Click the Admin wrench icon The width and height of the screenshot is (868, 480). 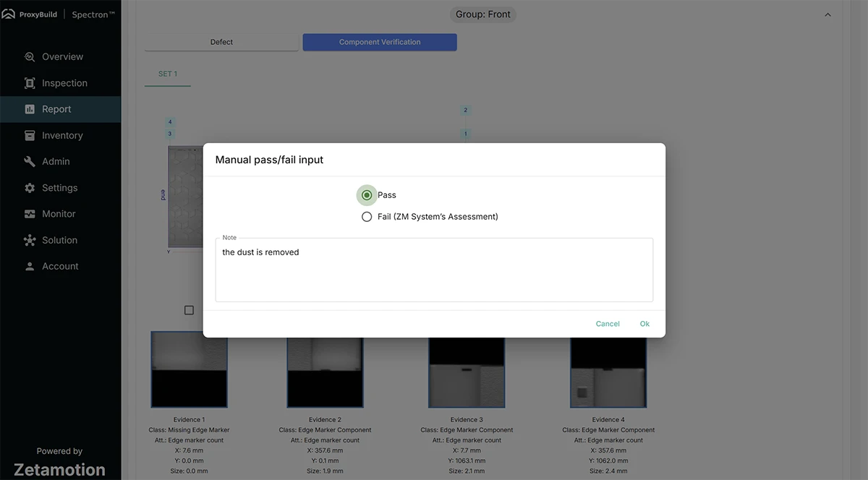point(30,162)
